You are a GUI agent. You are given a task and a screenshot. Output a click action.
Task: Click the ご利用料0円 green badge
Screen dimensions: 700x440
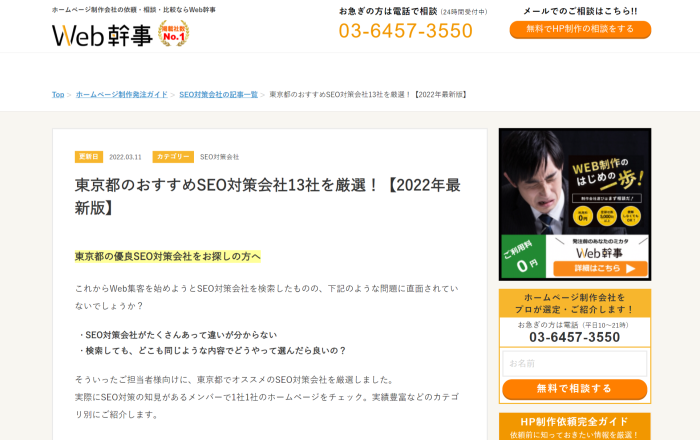(523, 257)
